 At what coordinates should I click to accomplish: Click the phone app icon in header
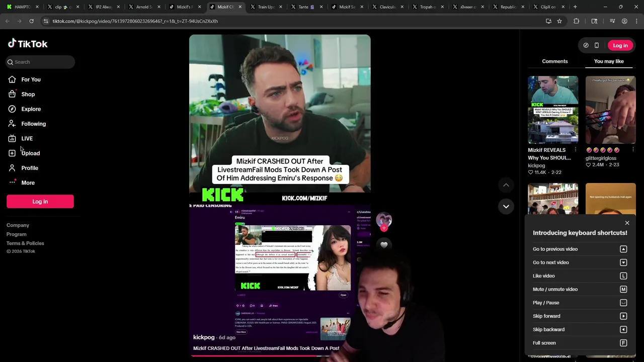click(597, 45)
